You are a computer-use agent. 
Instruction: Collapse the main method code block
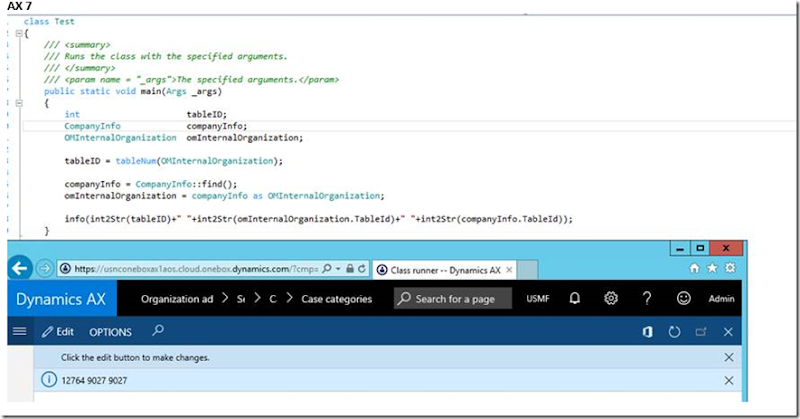(19, 103)
